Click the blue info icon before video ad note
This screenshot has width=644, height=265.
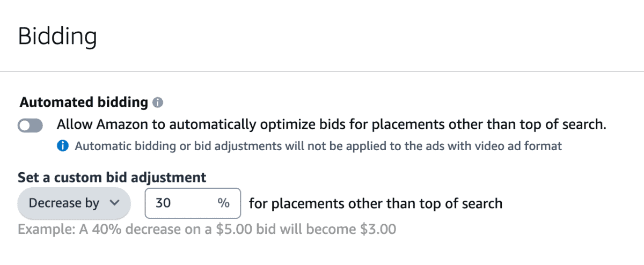tap(62, 146)
